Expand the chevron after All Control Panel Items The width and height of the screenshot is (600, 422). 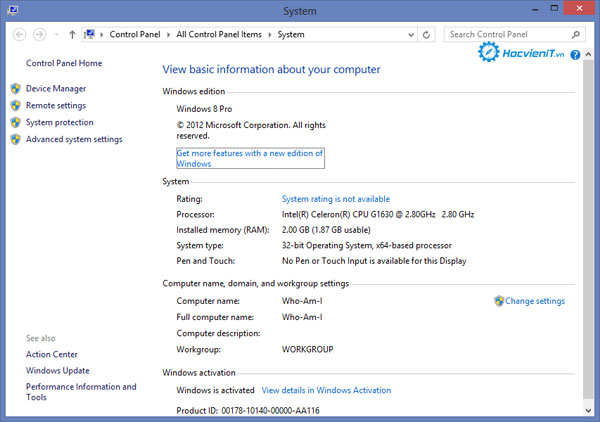[269, 35]
